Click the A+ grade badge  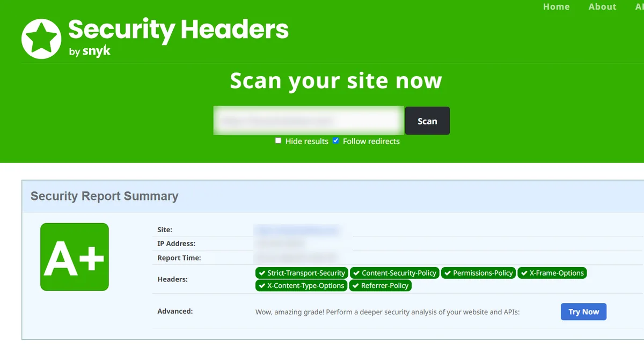75,257
